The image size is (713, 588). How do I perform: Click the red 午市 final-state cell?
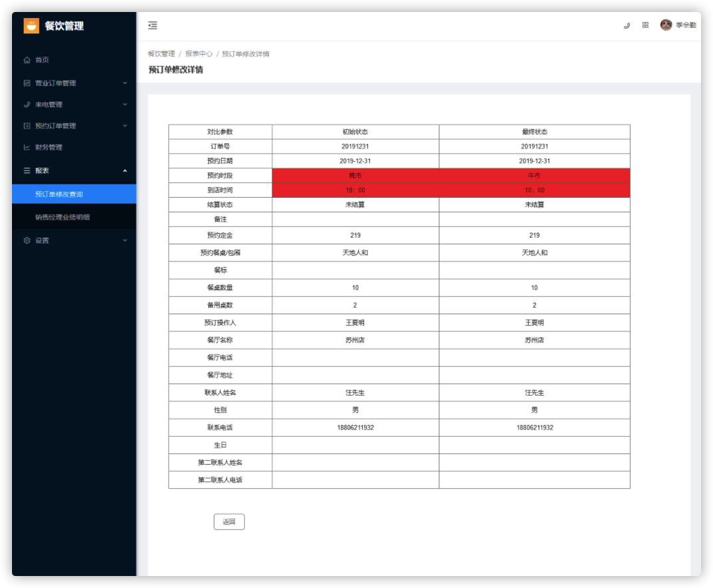click(x=535, y=176)
